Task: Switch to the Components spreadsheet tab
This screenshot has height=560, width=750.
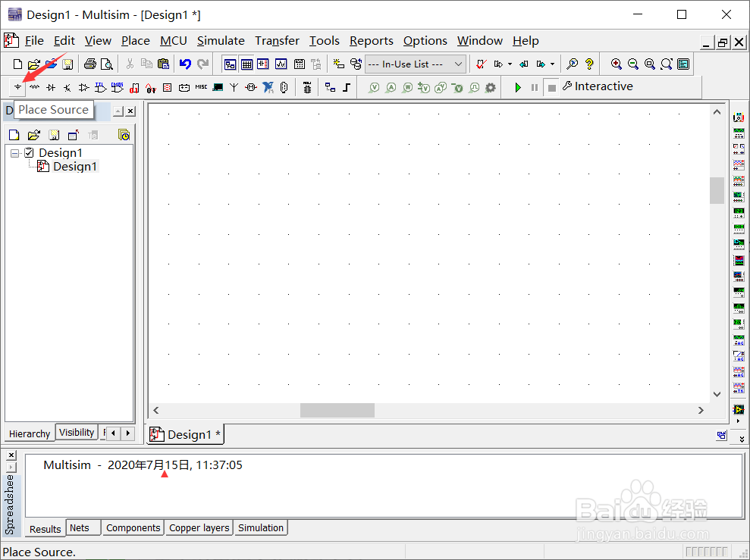Action: [x=133, y=528]
